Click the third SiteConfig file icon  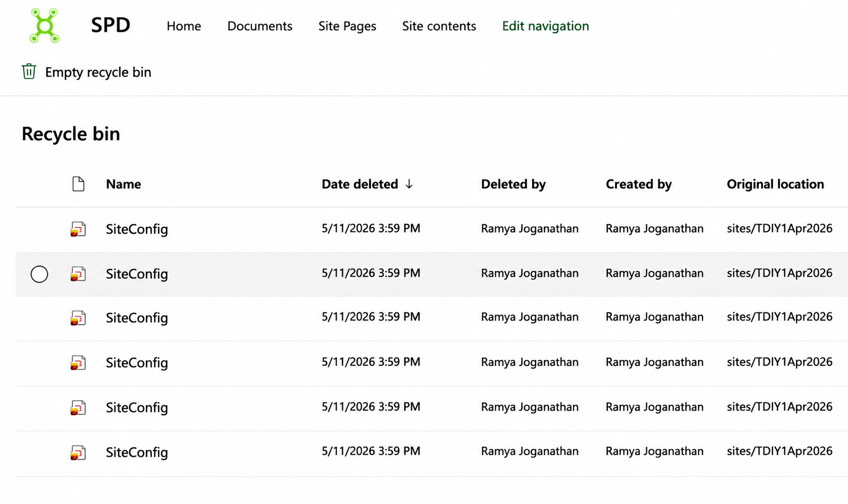pos(78,318)
